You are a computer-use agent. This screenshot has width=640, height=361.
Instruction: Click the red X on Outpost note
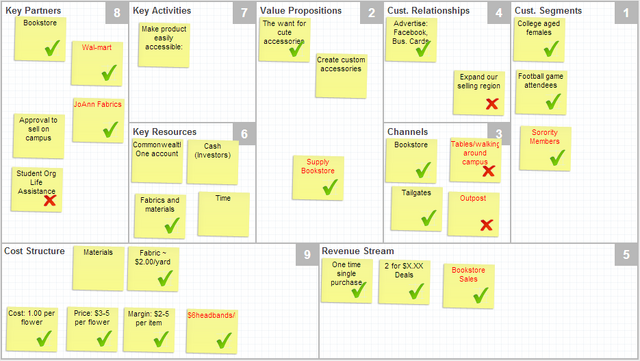point(487,225)
